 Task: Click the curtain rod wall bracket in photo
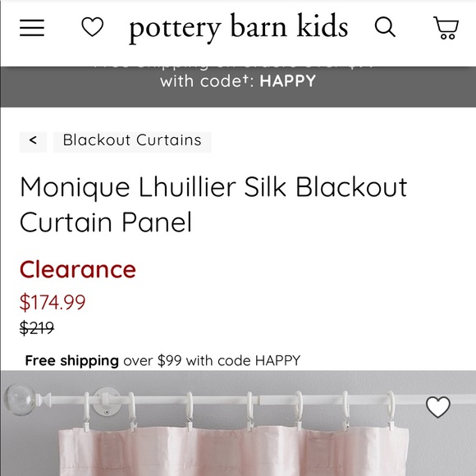[106, 401]
